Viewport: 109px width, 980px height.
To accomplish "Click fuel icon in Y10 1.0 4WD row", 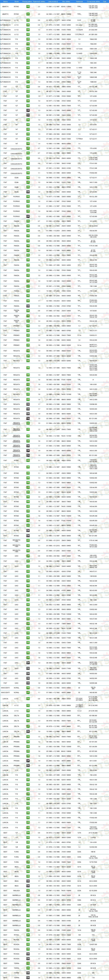I will pos(28,53).
